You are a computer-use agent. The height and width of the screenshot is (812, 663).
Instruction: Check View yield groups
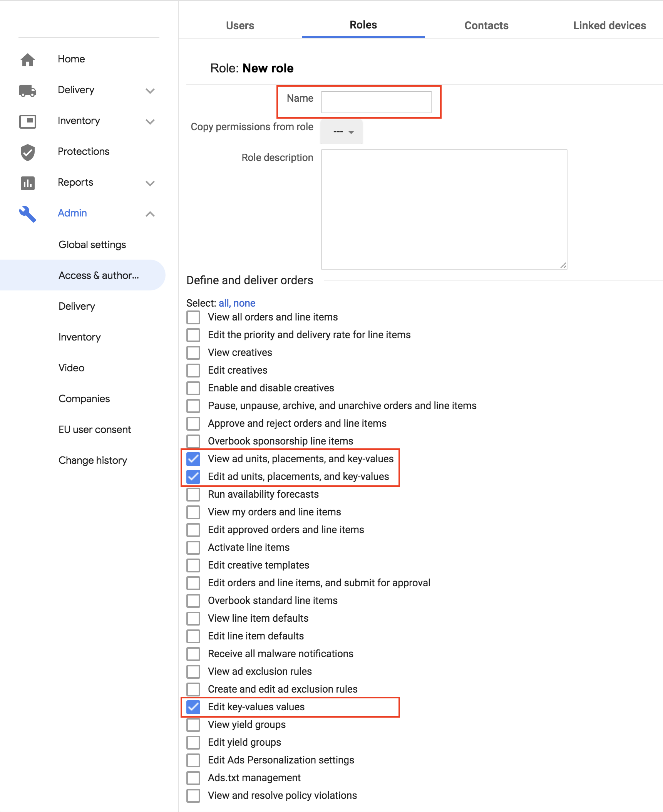[193, 725]
